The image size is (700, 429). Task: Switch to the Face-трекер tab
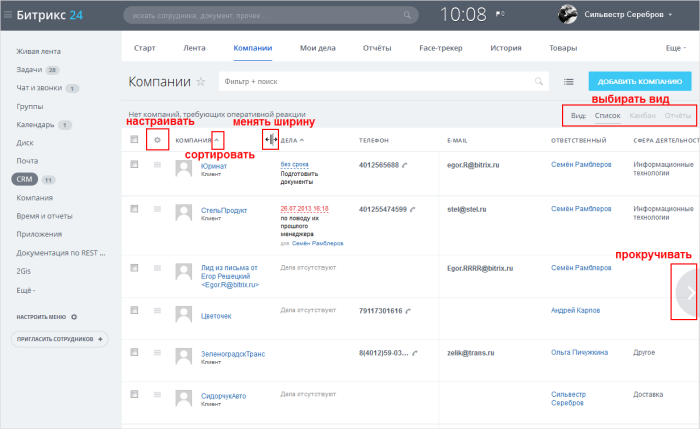tap(441, 48)
